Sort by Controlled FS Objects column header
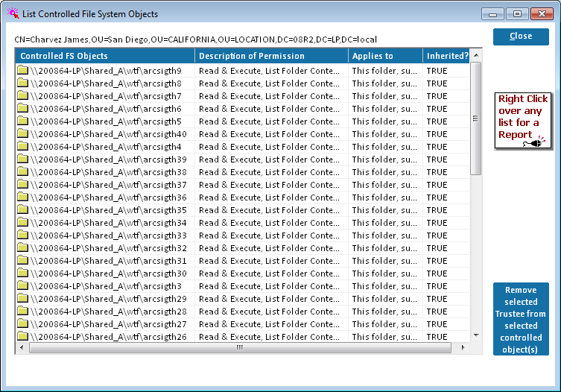 (x=104, y=56)
